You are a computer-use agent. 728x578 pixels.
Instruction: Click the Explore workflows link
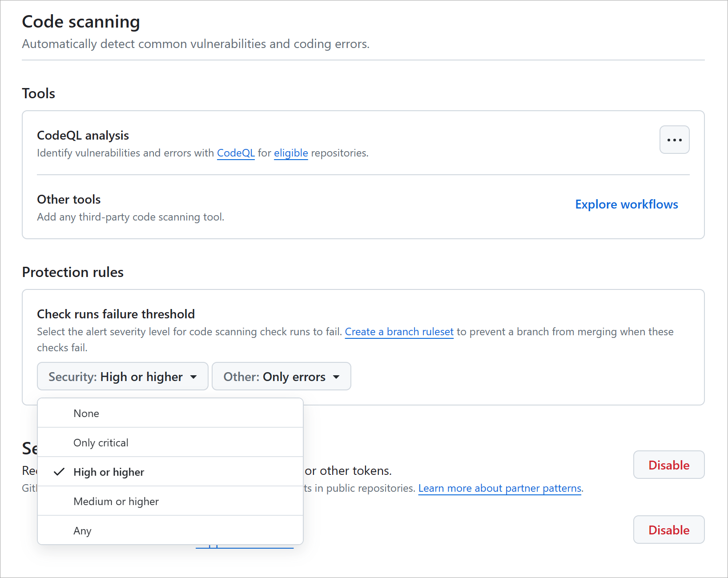pos(626,205)
